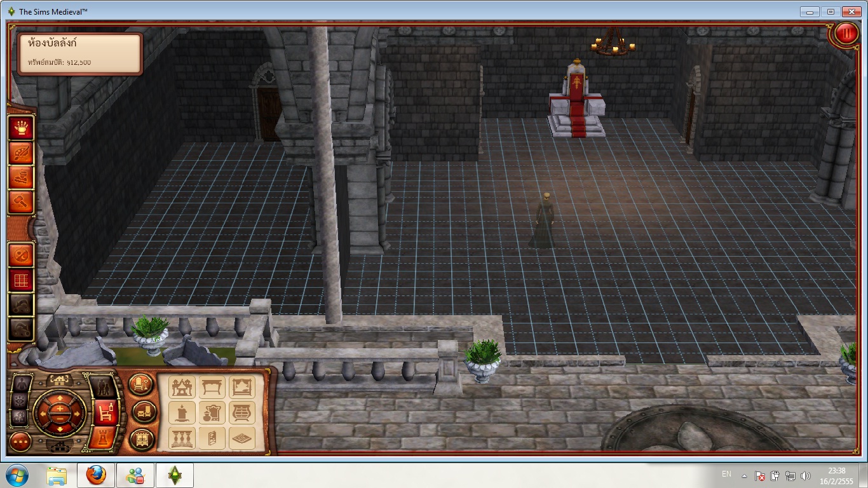Open Windows Explorer from the taskbar

(x=57, y=475)
